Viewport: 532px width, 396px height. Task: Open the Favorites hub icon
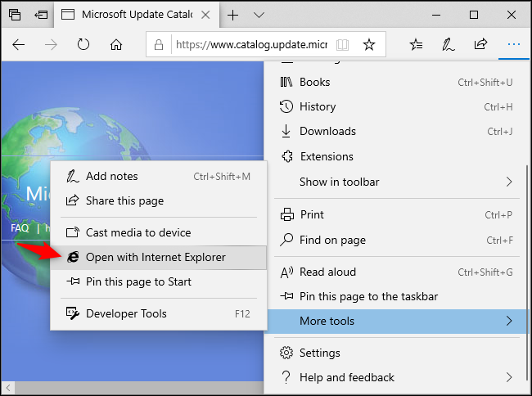tap(416, 44)
